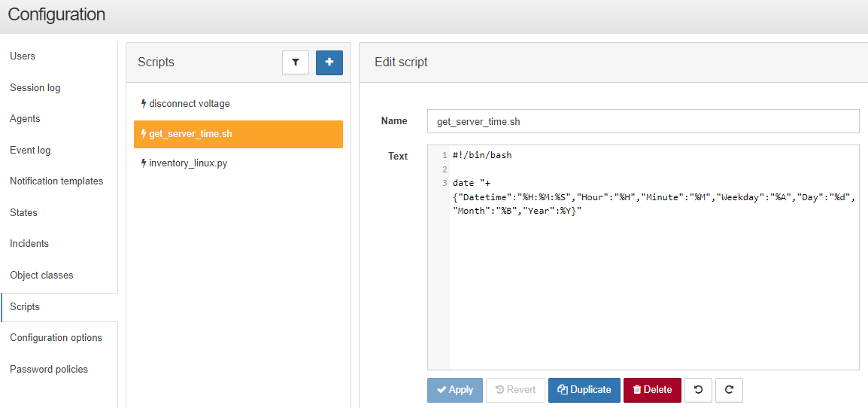Image resolution: width=868 pixels, height=408 pixels.
Task: Click lightning icon beside inventory_linux.py
Action: 144,163
